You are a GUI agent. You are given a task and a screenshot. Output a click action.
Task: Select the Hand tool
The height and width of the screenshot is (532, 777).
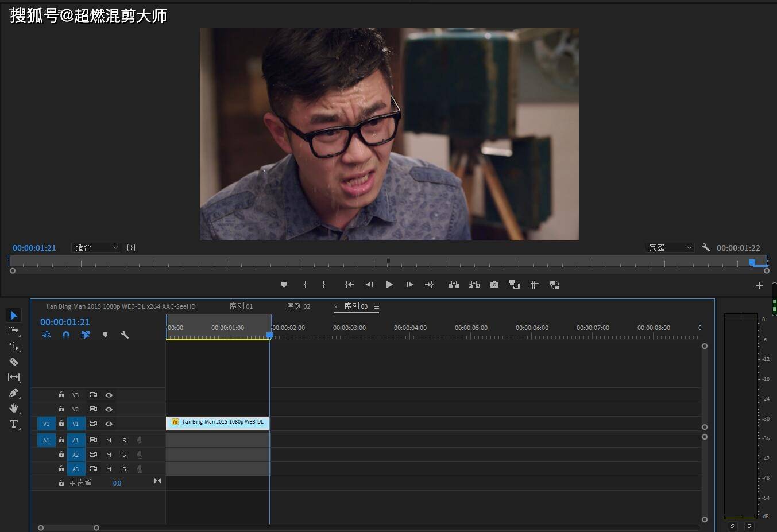click(14, 408)
